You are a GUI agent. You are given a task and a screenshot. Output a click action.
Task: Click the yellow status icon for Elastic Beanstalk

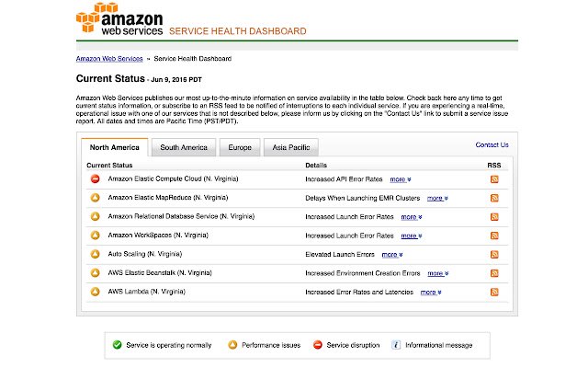pyautogui.click(x=96, y=272)
